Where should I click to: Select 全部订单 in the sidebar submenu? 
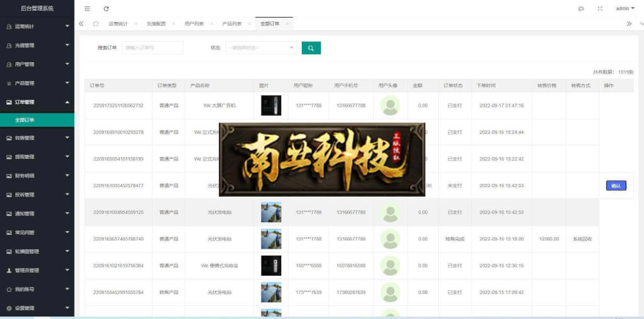coord(37,120)
